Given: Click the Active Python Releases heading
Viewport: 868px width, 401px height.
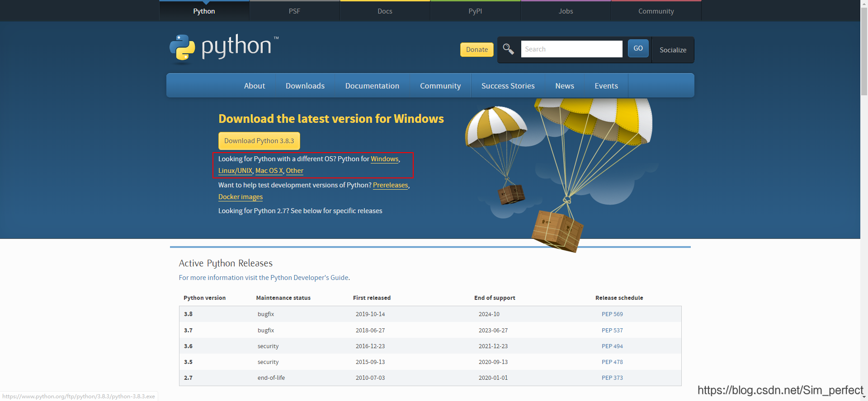Looking at the screenshot, I should [226, 263].
